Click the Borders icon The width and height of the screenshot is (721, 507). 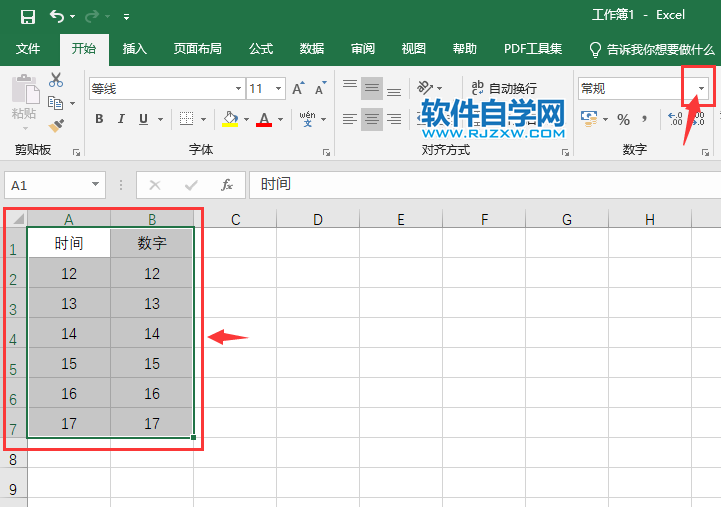(186, 119)
